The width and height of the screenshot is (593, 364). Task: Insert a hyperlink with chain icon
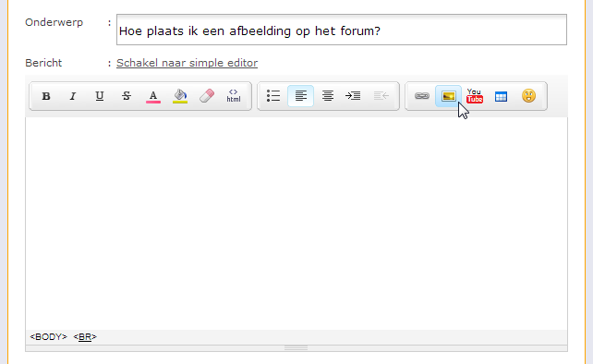tap(422, 96)
